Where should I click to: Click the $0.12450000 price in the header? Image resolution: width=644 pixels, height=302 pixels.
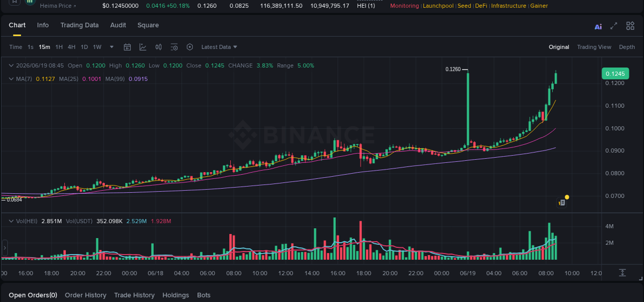pyautogui.click(x=121, y=6)
